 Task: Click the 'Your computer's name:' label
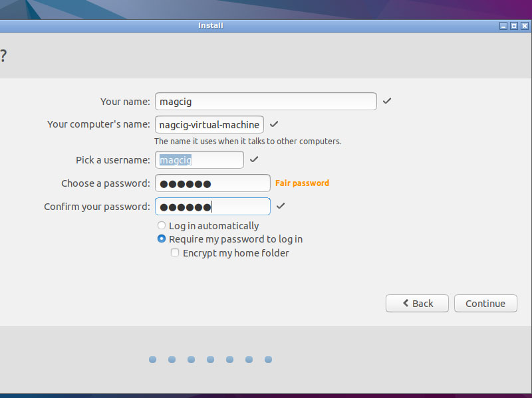click(x=98, y=124)
